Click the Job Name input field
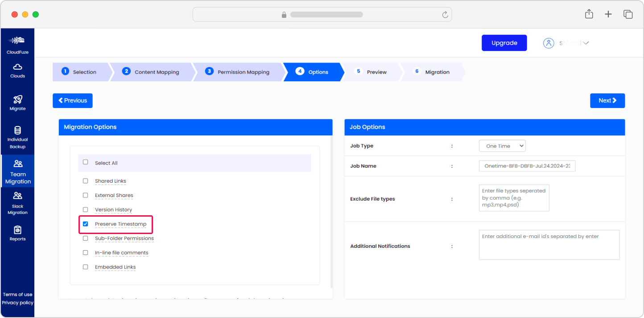This screenshot has width=644, height=318. pyautogui.click(x=527, y=166)
